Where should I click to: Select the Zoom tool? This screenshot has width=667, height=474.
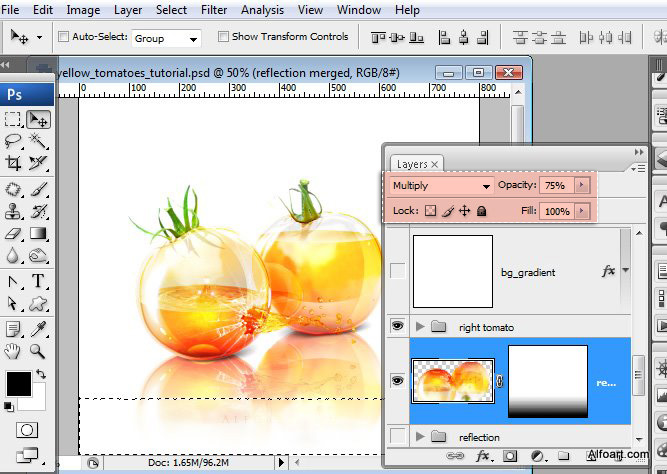[x=39, y=350]
